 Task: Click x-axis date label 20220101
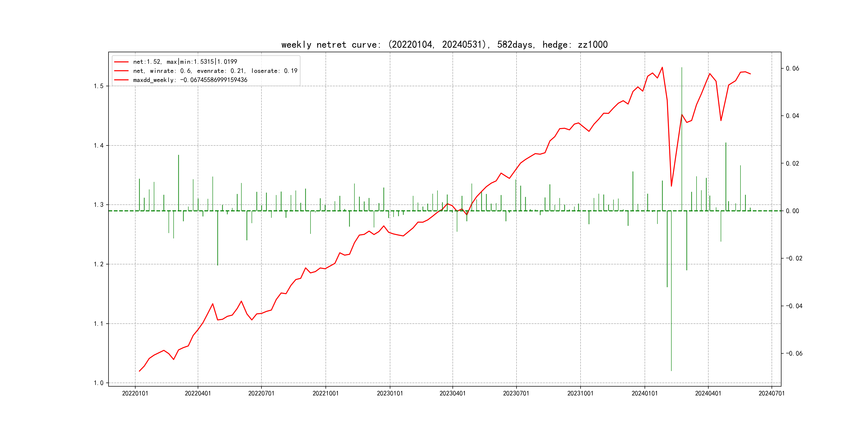[x=135, y=393]
